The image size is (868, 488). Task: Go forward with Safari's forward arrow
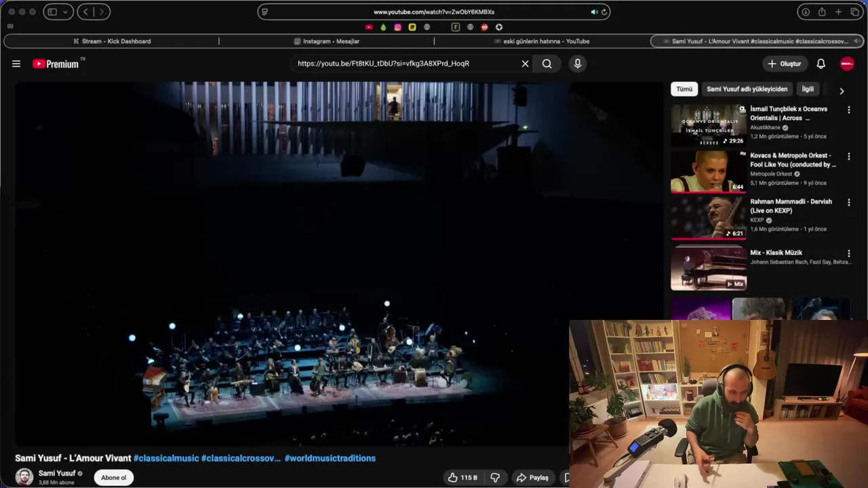click(102, 12)
